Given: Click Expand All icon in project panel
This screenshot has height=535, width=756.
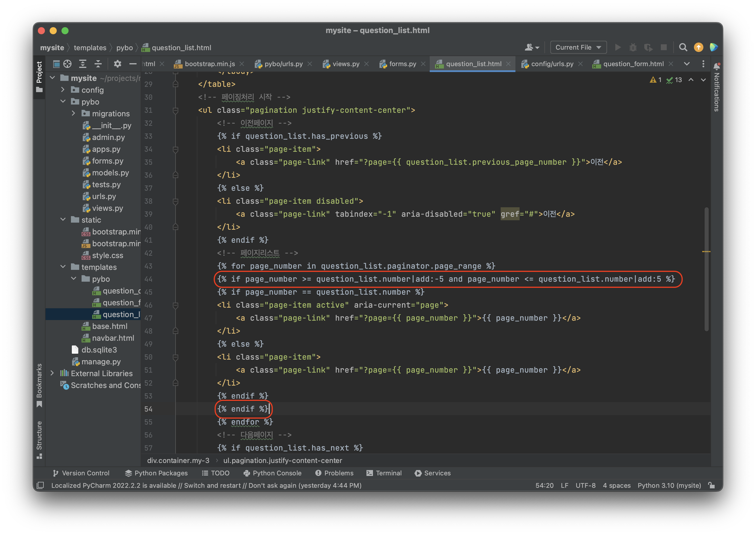Looking at the screenshot, I should click(x=83, y=64).
